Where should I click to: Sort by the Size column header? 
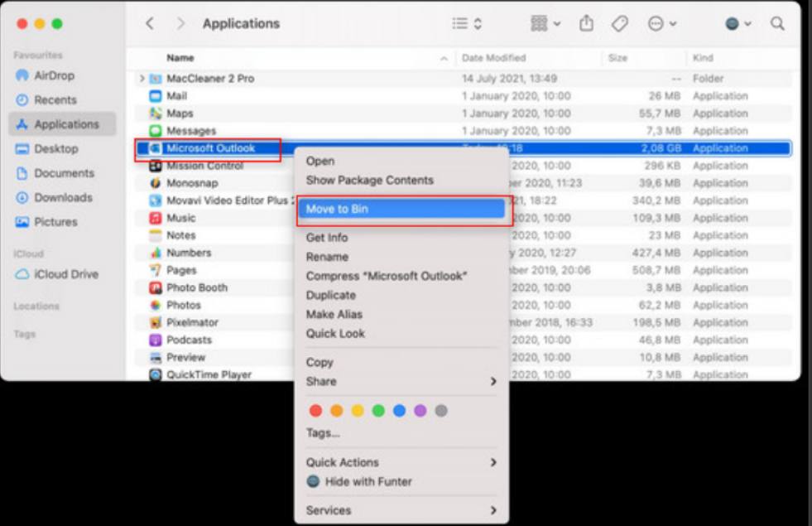pos(617,58)
